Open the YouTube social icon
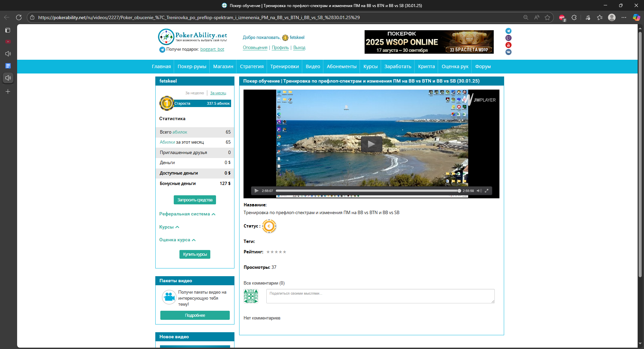 pos(508,45)
